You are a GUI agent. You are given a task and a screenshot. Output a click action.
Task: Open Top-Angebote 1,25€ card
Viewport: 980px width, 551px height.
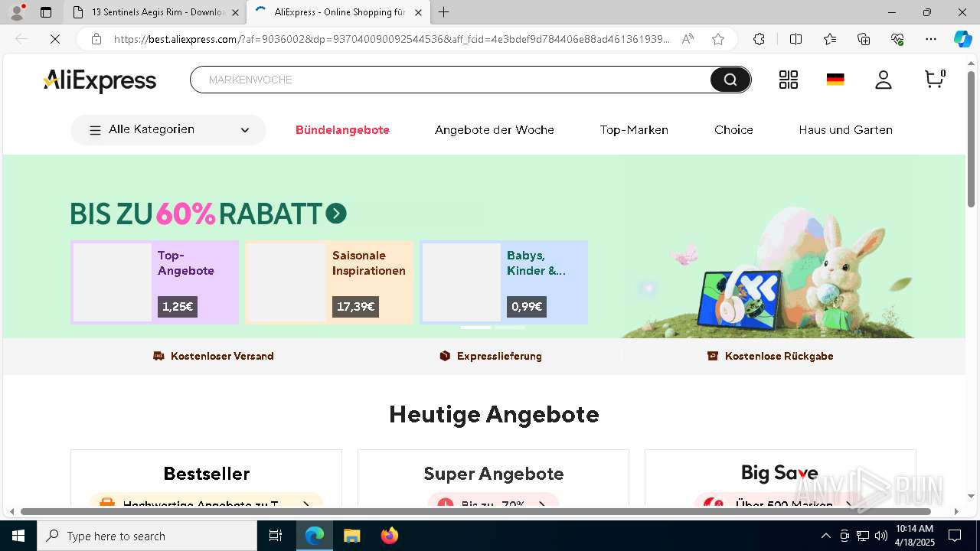155,282
